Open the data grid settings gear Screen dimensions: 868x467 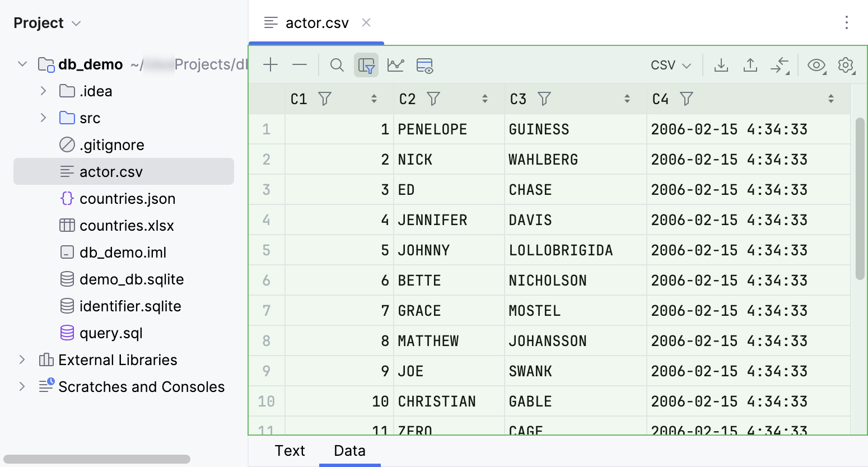click(x=846, y=66)
